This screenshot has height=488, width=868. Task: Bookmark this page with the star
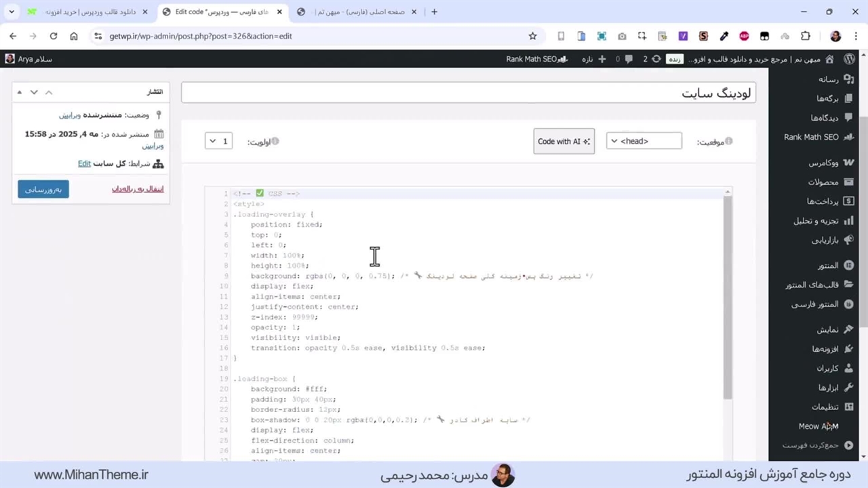[532, 36]
